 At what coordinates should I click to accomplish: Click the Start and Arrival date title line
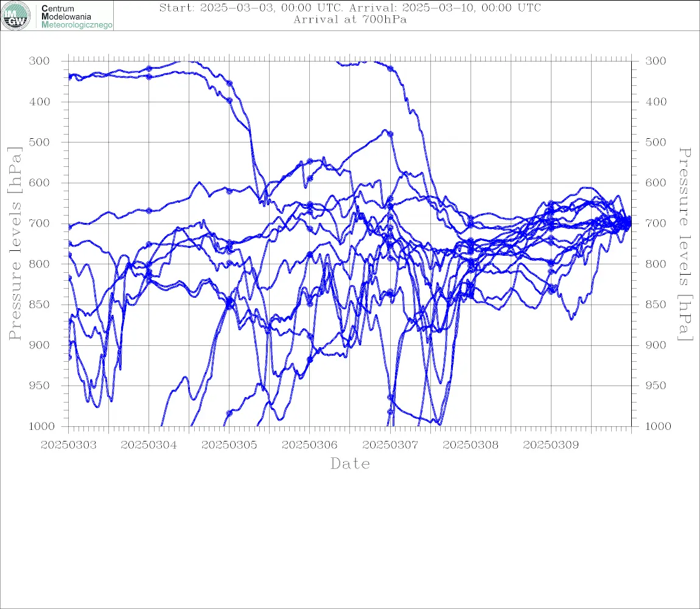[350, 8]
